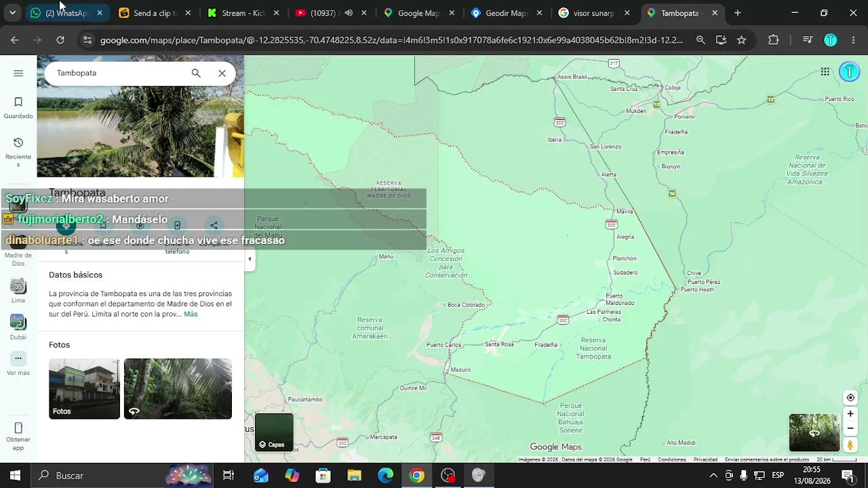868x488 pixels.
Task: Open the Chrome extensions puzzle menu
Action: coord(774,40)
